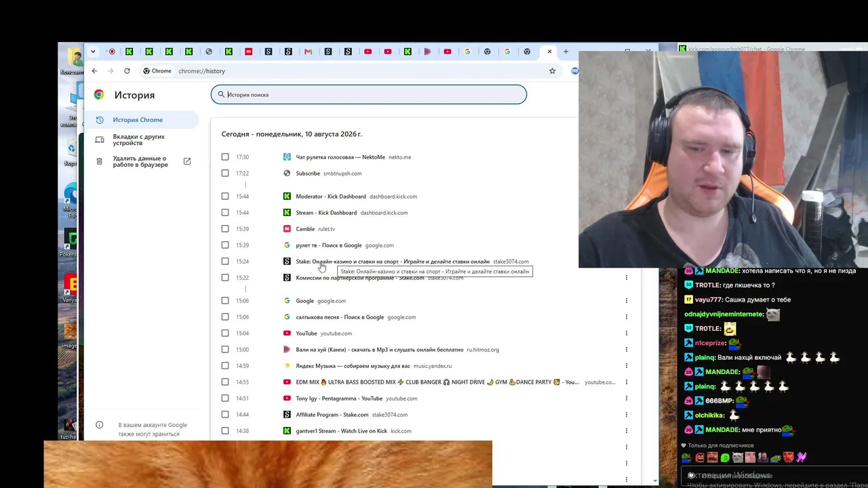Select the Affiliate Program - Stake.com checkbox
This screenshot has width=868, height=488.
[x=225, y=415]
